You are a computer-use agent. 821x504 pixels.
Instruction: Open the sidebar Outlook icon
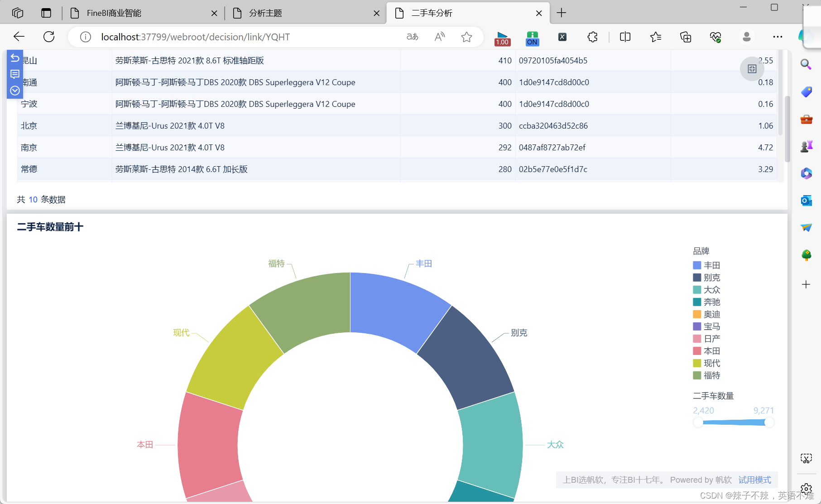point(806,201)
